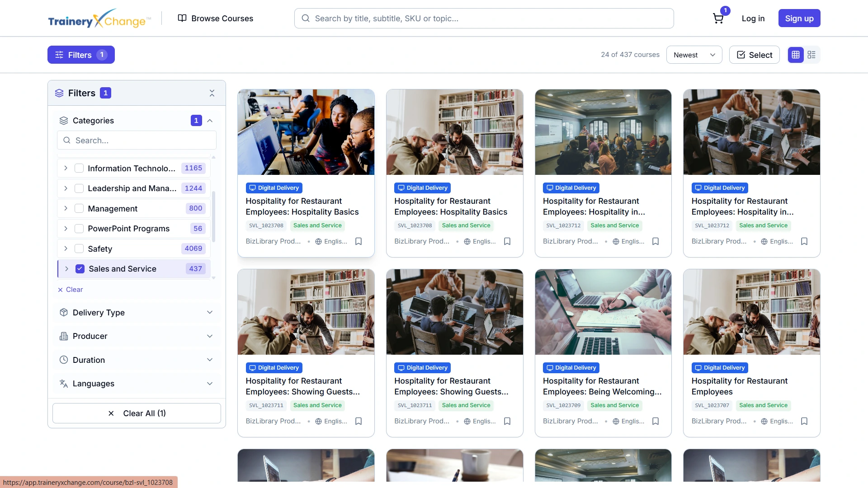The height and width of the screenshot is (488, 868).
Task: Clear the Categories filter selection
Action: click(x=71, y=290)
